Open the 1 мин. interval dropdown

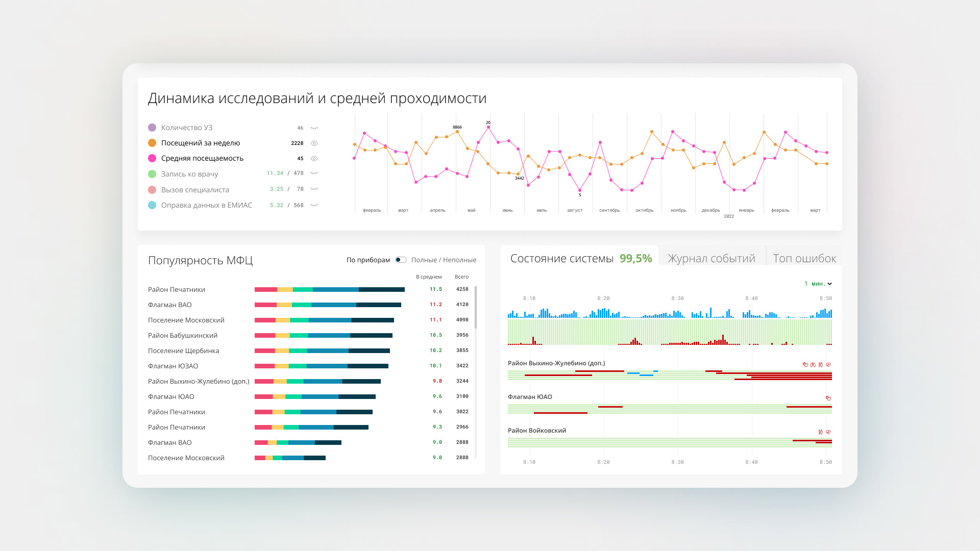[x=819, y=284]
